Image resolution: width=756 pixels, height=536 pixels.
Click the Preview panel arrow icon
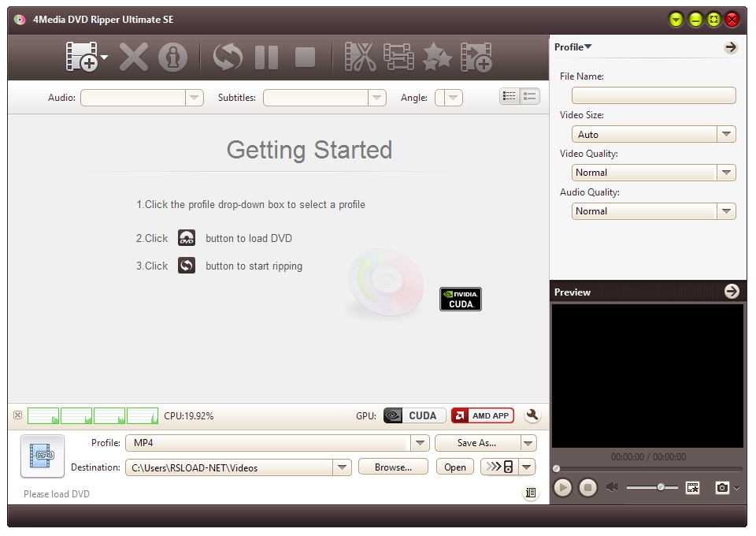(732, 292)
